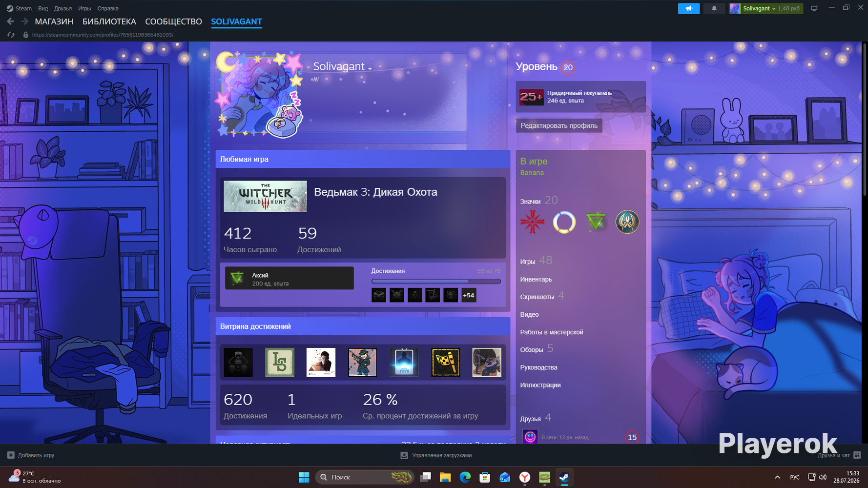Viewport: 868px width, 488px height.
Task: Open the green LS achievement in the showcase
Action: 280,362
